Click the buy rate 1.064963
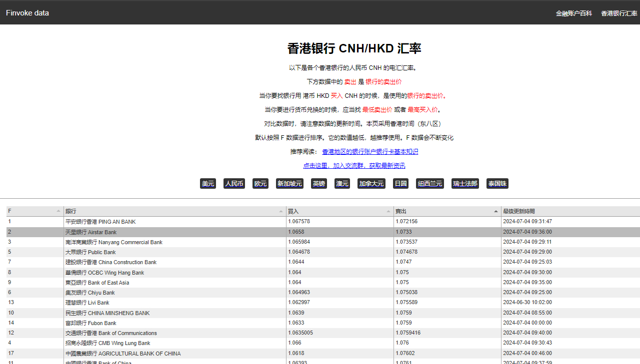Screen dimensions: 640x364 pyautogui.click(x=299, y=292)
